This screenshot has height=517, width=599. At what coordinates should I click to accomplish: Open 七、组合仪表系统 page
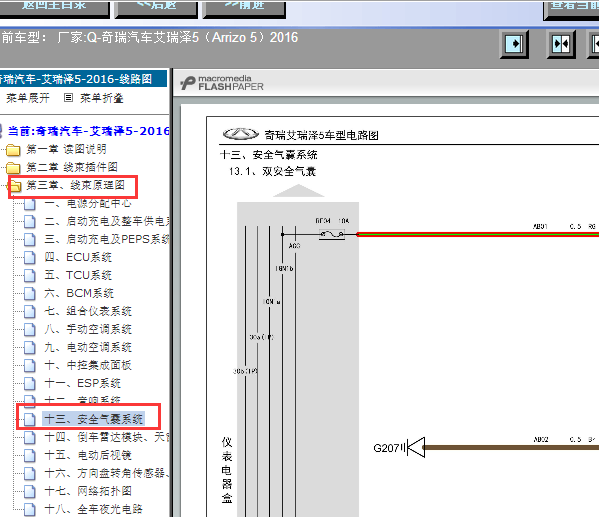[x=88, y=311]
